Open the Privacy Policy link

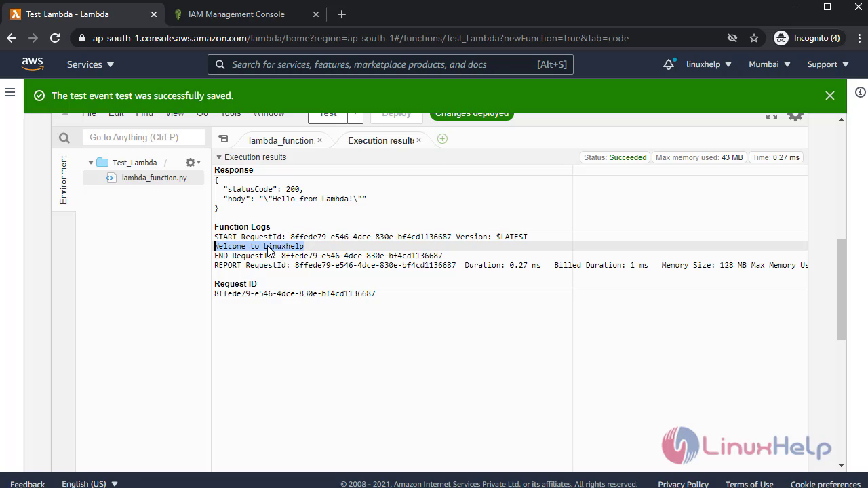click(x=683, y=484)
